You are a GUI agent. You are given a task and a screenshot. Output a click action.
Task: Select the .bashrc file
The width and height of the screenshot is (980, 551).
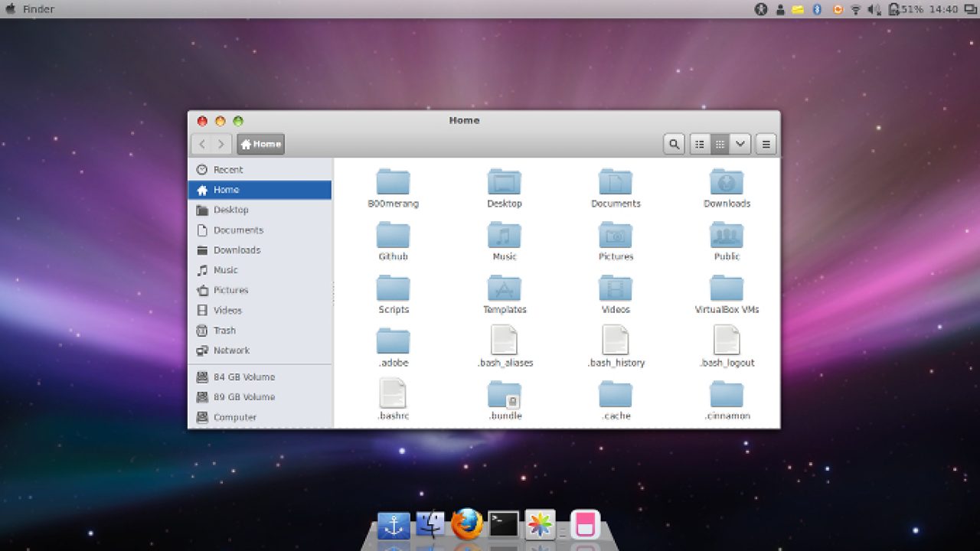pyautogui.click(x=393, y=400)
